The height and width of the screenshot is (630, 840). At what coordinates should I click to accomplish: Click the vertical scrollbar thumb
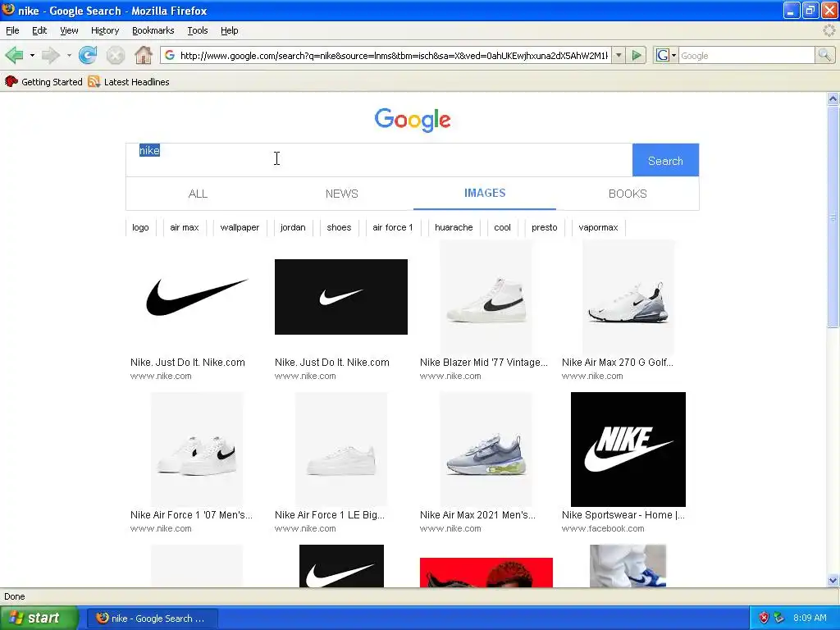(833, 217)
